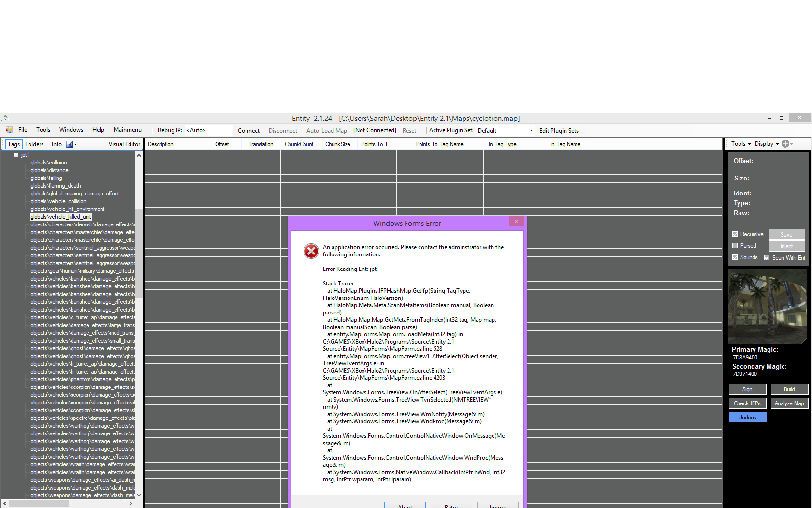Collapse the jpt! tree node
This screenshot has height=508, width=812.
click(16, 155)
